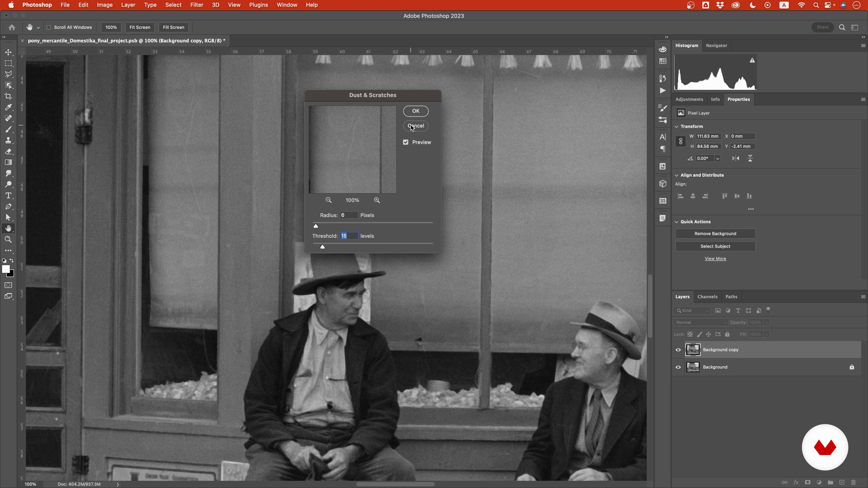The width and height of the screenshot is (868, 488).
Task: Collapse the Quick Actions section
Action: [676, 222]
